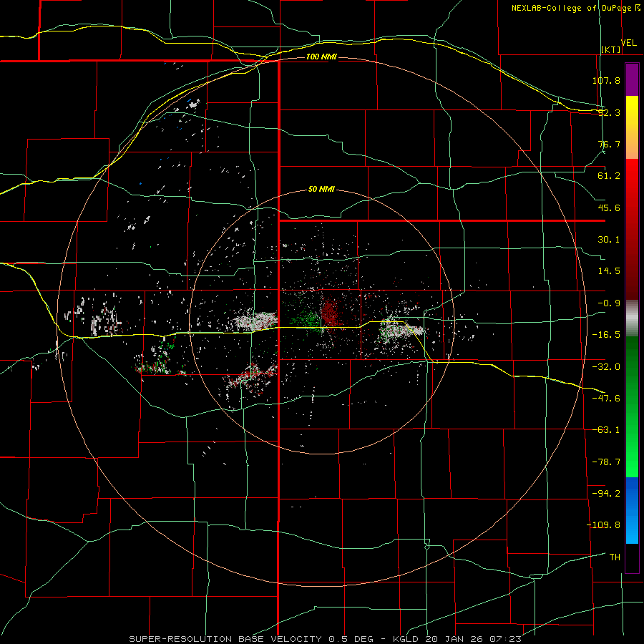The image size is (644, 644).
Task: Select the 30.1 velocity scale value
Action: [x=609, y=240]
